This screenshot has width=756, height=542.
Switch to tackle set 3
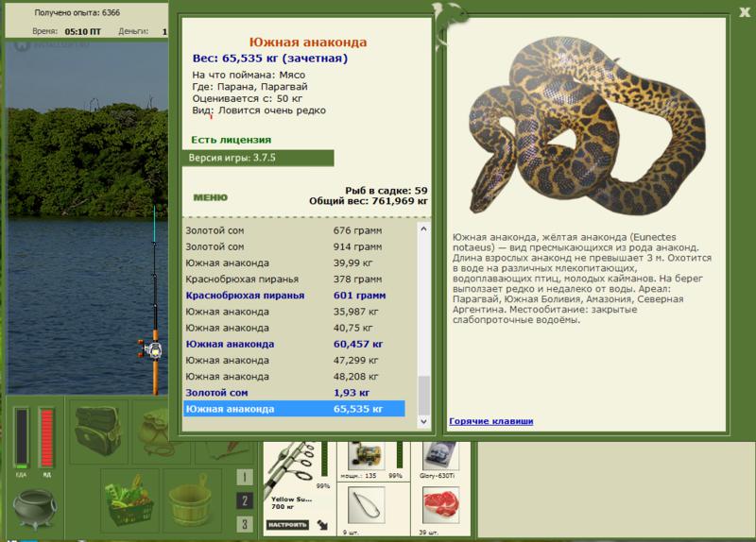tap(245, 524)
